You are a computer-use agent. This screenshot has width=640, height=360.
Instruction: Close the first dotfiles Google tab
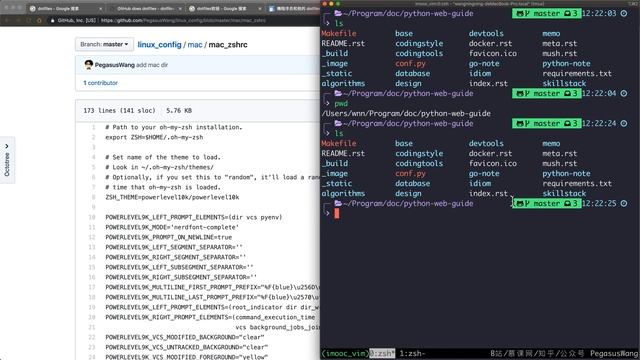tap(100, 9)
